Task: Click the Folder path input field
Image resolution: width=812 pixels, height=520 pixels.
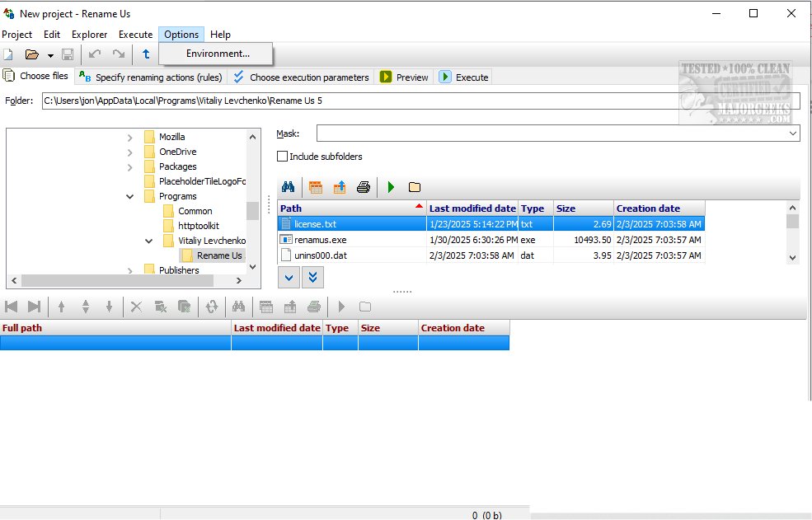Action: pyautogui.click(x=421, y=101)
